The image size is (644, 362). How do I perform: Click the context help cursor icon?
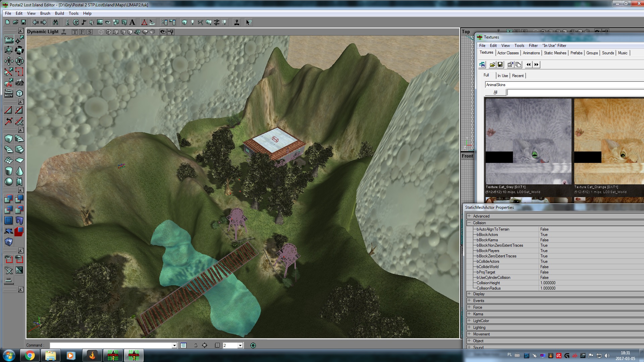point(249,22)
